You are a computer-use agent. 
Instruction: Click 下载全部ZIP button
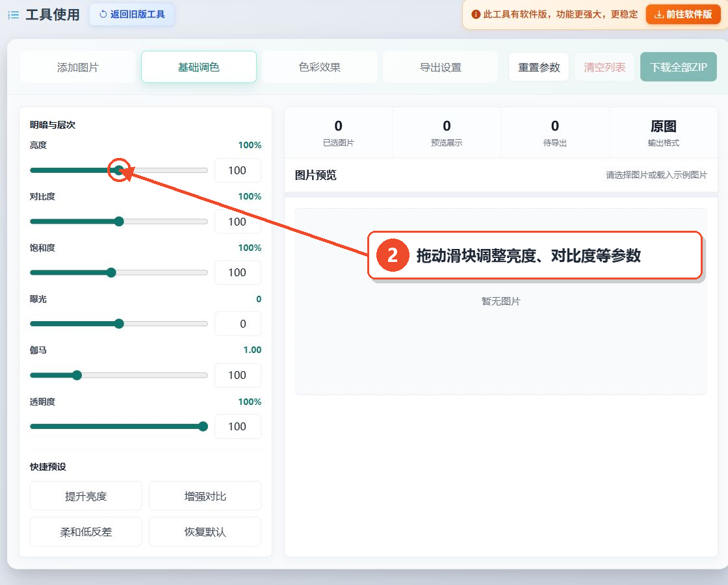pos(679,68)
